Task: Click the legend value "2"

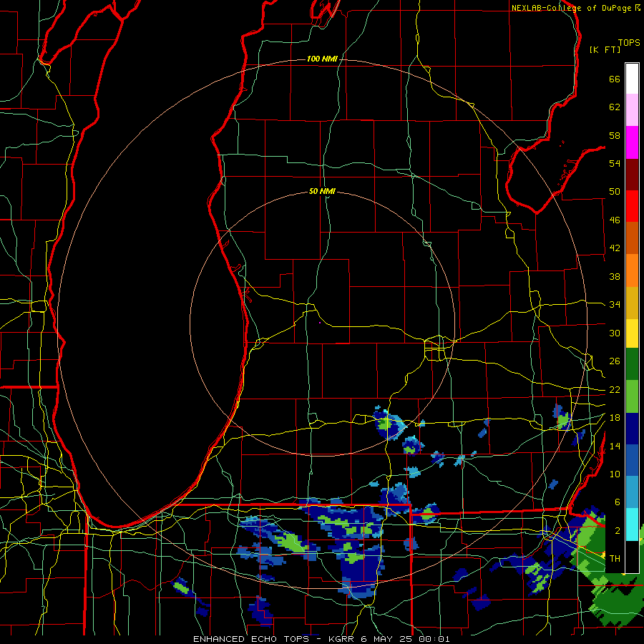Action: coord(617,531)
